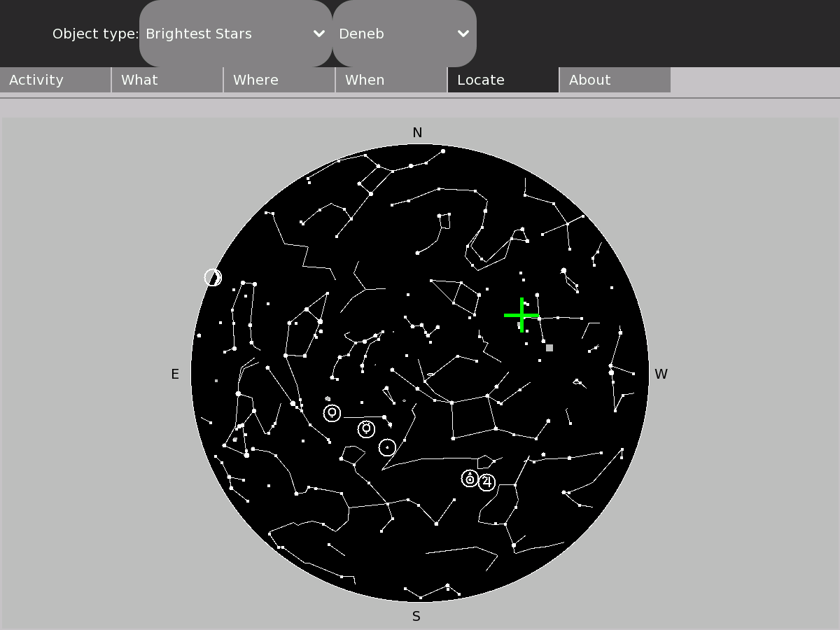Go to the Where tab
The height and width of the screenshot is (630, 840).
(x=279, y=80)
